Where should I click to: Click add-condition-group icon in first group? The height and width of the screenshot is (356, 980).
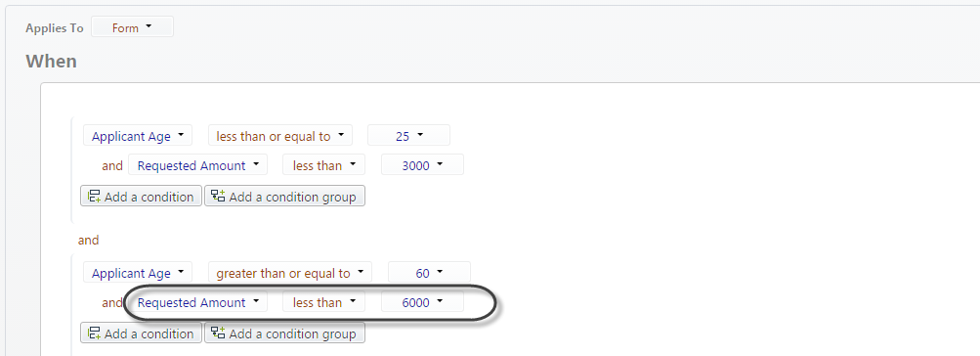point(218,197)
